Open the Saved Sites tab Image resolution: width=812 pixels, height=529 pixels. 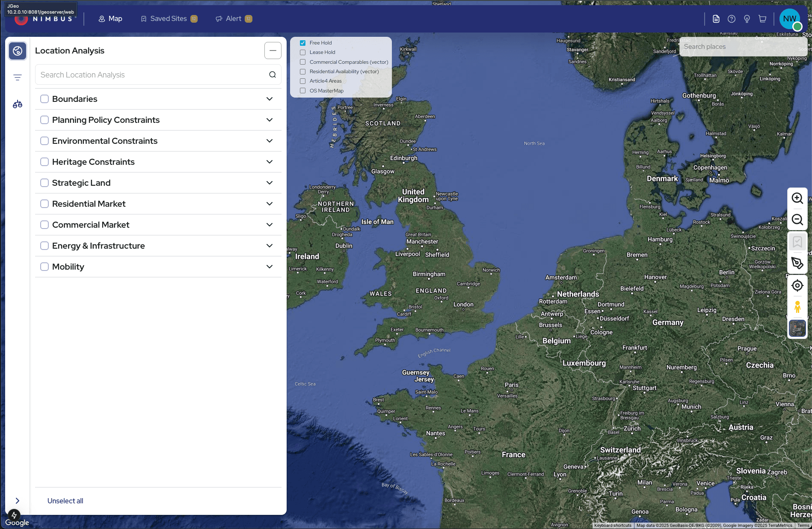[x=169, y=19]
